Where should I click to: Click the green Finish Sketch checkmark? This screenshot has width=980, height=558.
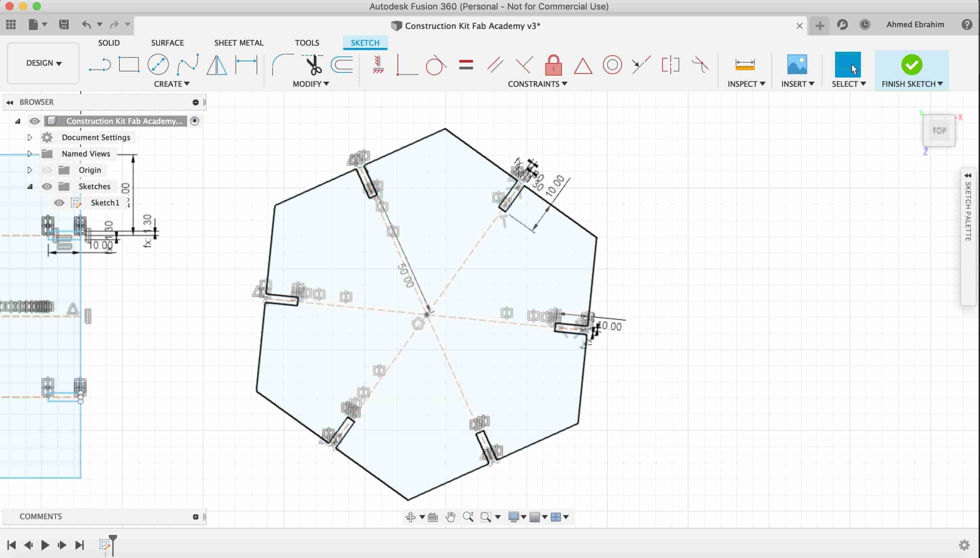(912, 64)
